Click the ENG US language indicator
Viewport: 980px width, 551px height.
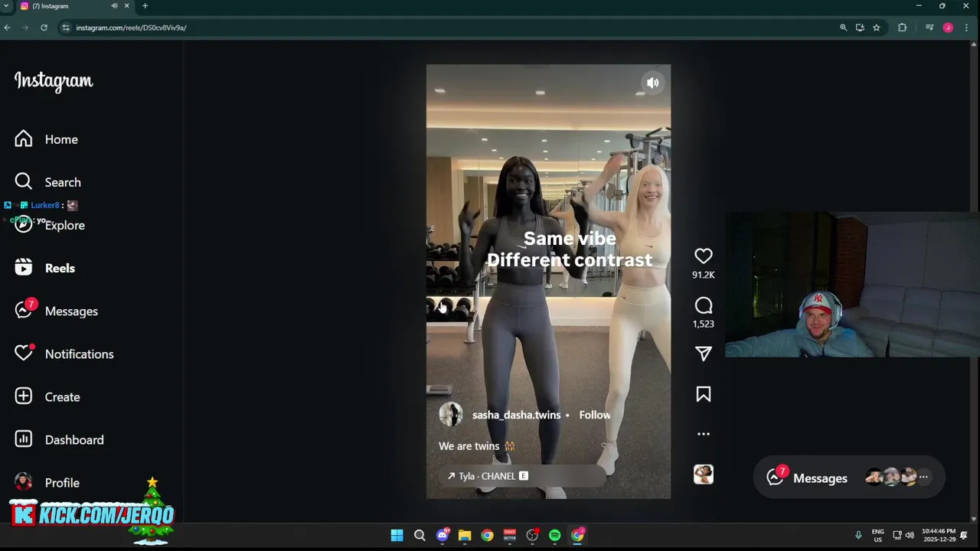877,535
